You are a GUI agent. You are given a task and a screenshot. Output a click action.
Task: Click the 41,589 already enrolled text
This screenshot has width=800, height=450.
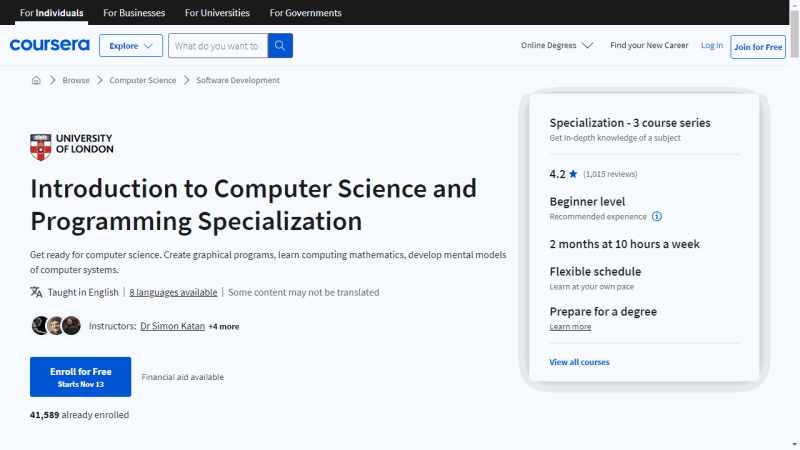click(80, 415)
